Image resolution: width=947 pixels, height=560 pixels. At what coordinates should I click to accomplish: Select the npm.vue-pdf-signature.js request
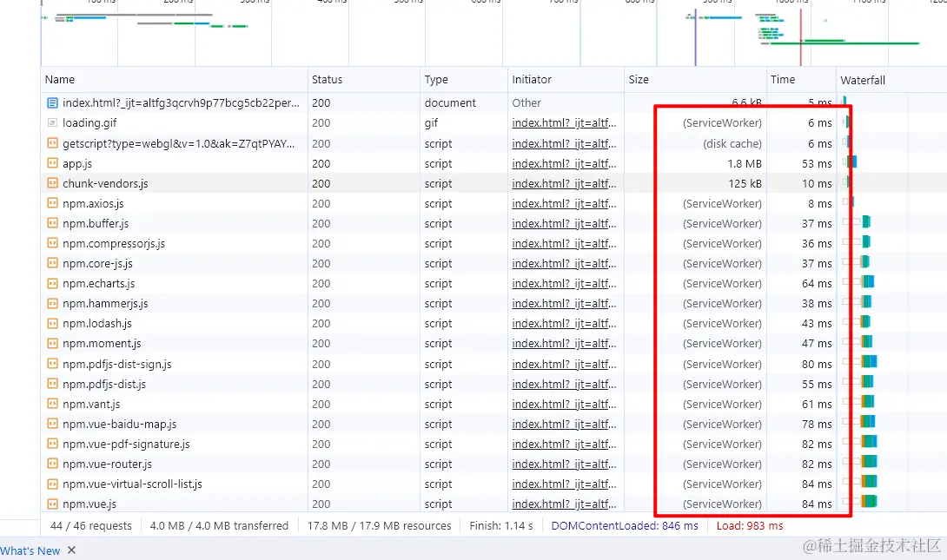126,445
